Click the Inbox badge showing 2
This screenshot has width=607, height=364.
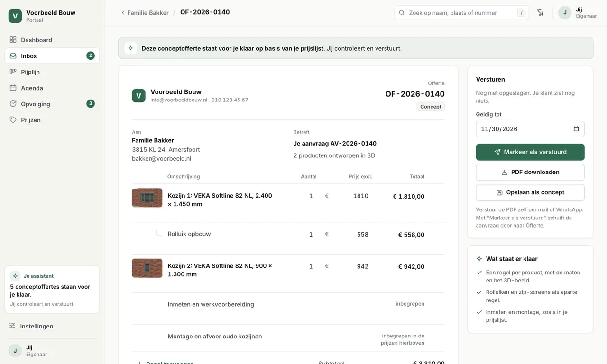coord(91,55)
